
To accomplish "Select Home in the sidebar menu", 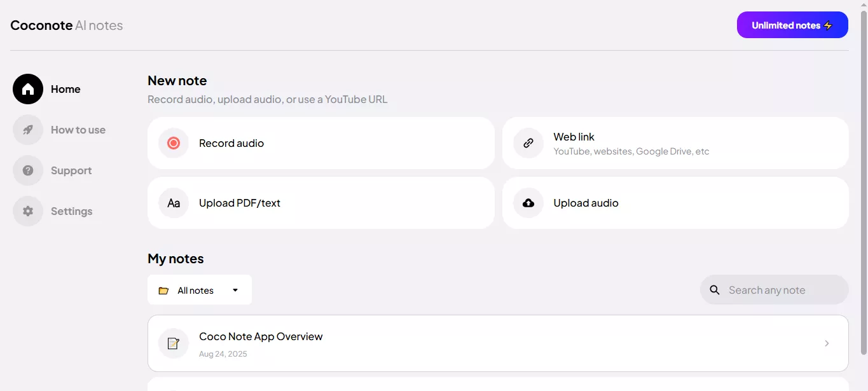I will [x=65, y=89].
